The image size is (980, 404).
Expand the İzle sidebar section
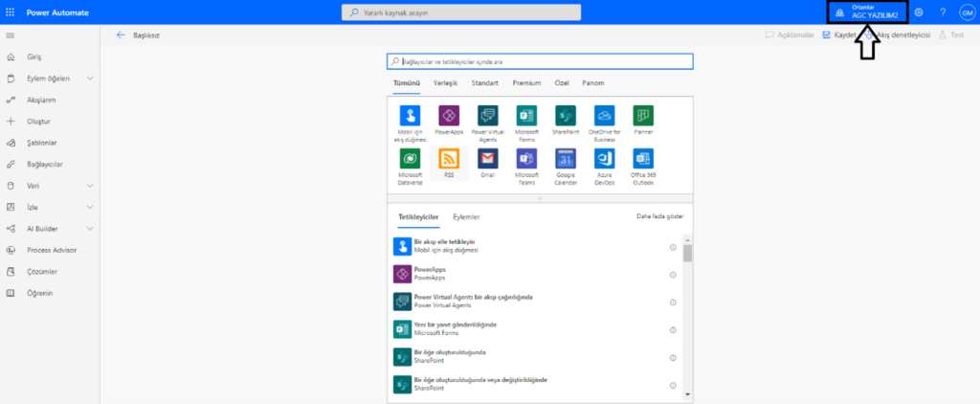(90, 207)
